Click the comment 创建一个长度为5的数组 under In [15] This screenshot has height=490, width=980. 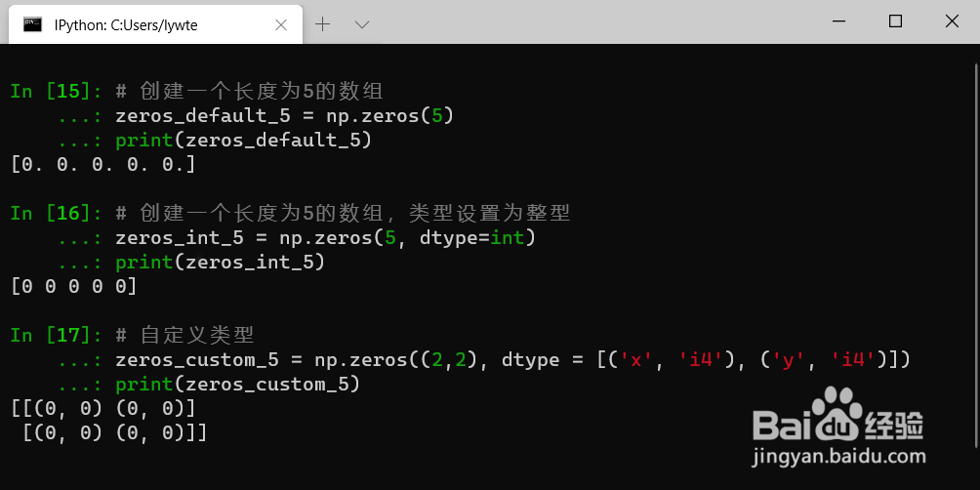pyautogui.click(x=249, y=91)
